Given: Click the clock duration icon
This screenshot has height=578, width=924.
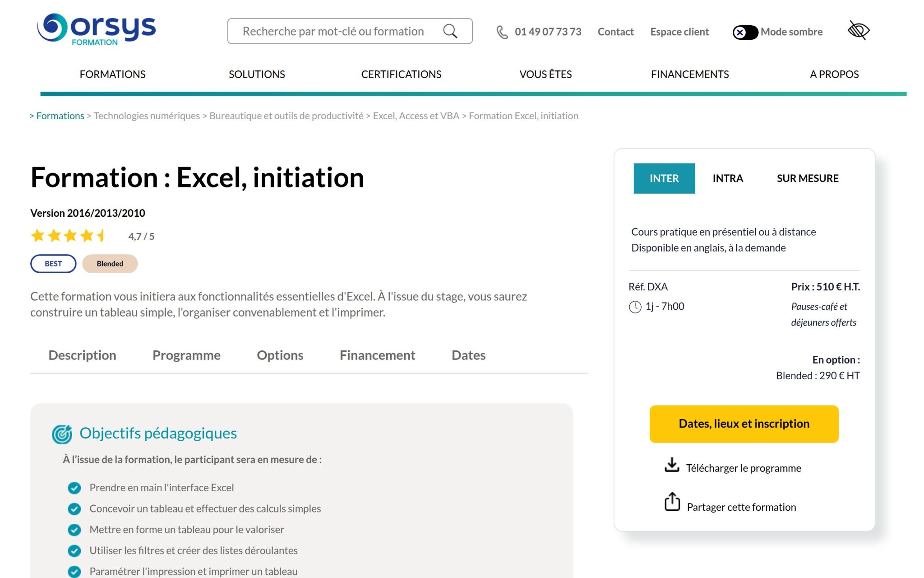Looking at the screenshot, I should pos(635,307).
